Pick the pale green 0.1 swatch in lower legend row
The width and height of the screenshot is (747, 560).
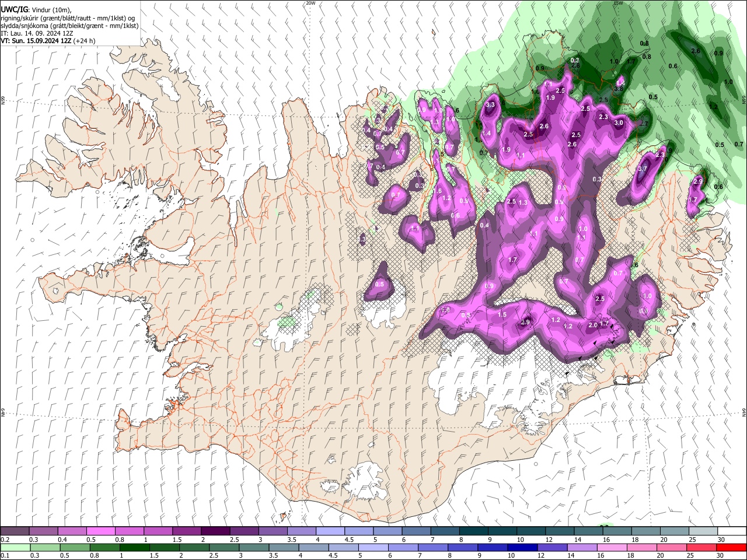point(15,548)
